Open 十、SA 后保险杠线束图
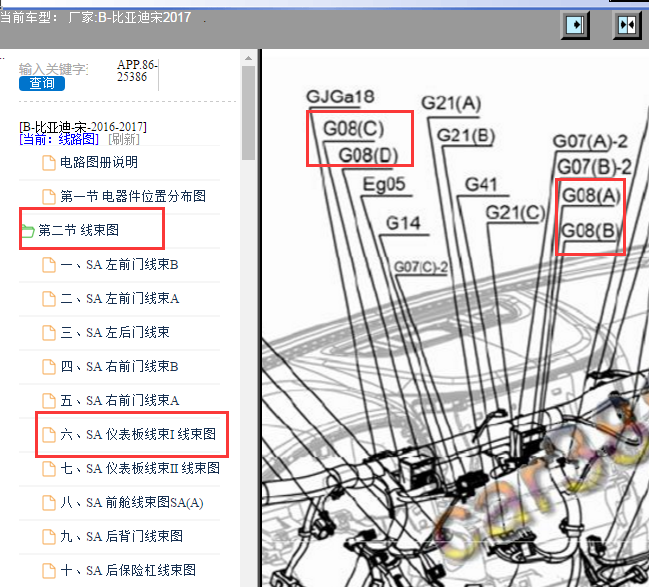 coord(128,570)
